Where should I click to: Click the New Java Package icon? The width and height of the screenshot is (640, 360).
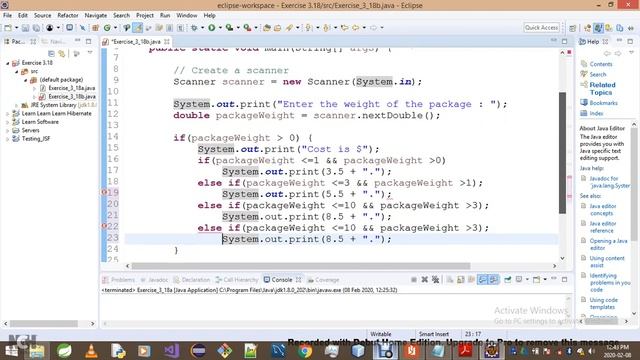(96, 28)
